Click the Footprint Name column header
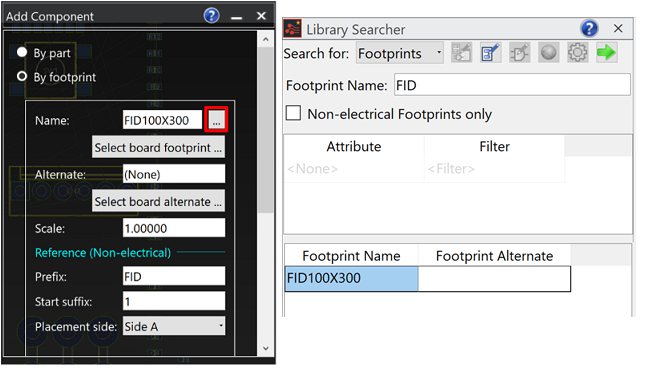The height and width of the screenshot is (369, 646). 351,256
